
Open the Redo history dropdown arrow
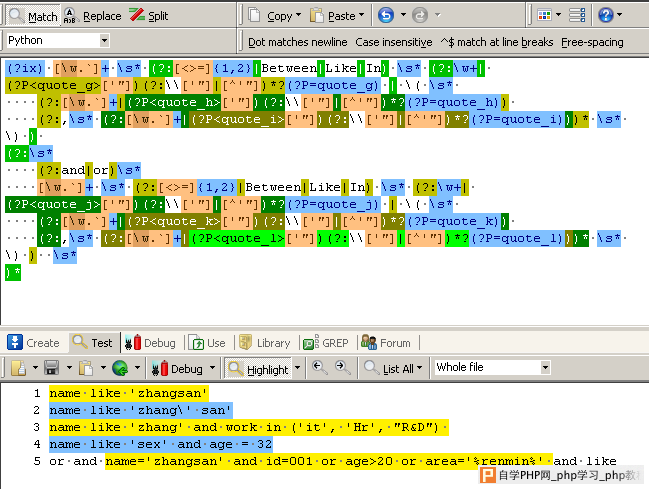click(x=437, y=15)
